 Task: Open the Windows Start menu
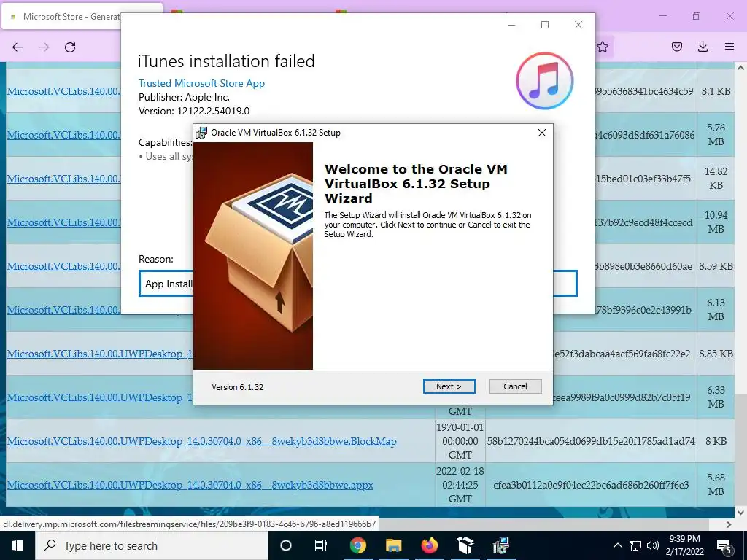(18, 545)
